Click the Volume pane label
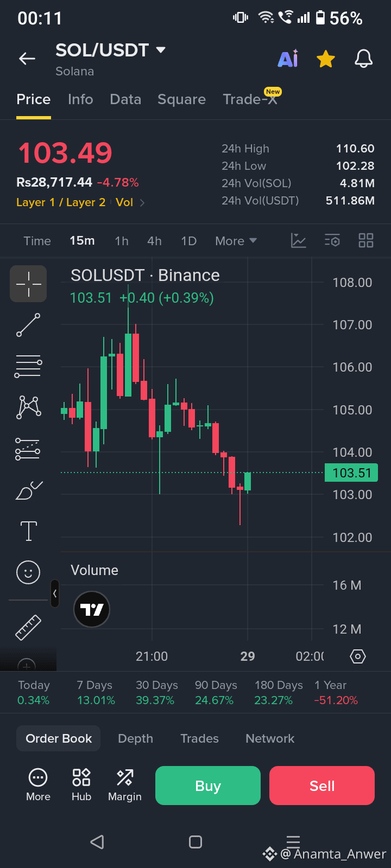391x868 pixels. tap(94, 570)
